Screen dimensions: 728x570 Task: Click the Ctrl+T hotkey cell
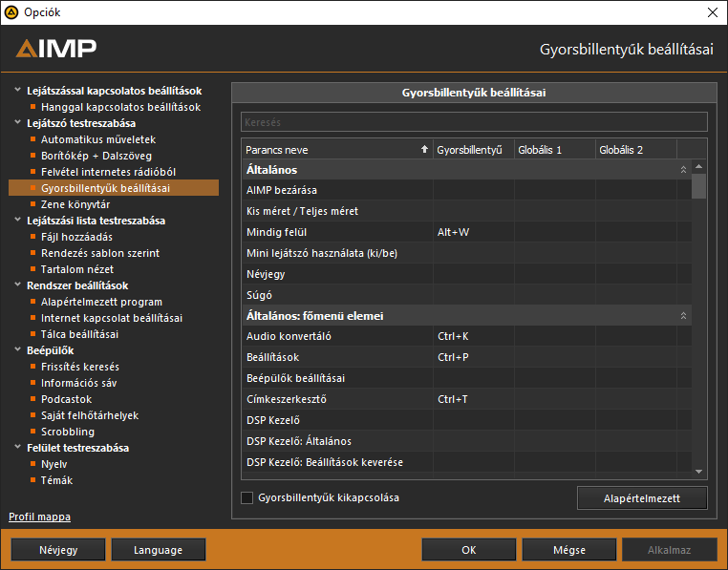coord(474,399)
